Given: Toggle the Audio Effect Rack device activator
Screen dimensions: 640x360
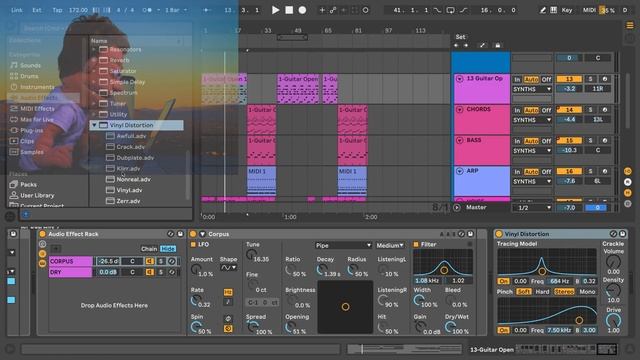Looking at the screenshot, I should click(x=42, y=234).
